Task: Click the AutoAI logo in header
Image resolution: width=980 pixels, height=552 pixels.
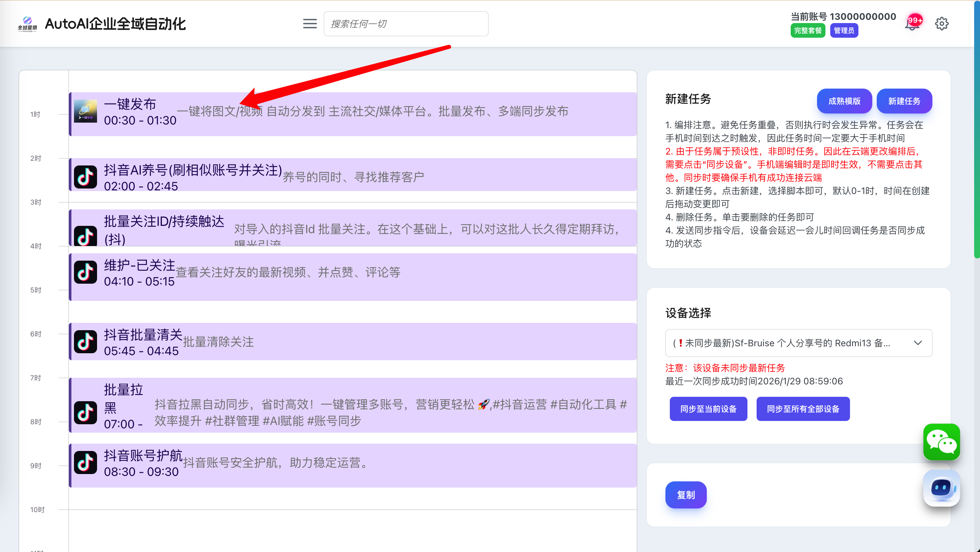Action: 27,23
